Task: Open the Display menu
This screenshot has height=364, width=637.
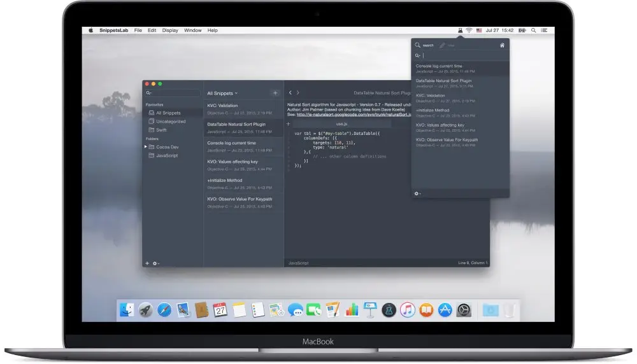Action: [170, 31]
